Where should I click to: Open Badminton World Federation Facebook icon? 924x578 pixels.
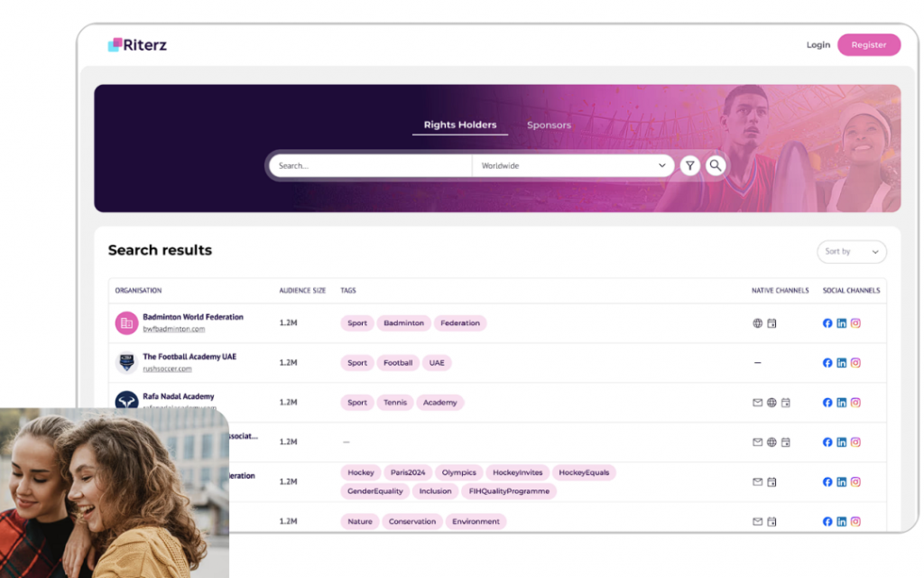click(x=827, y=323)
